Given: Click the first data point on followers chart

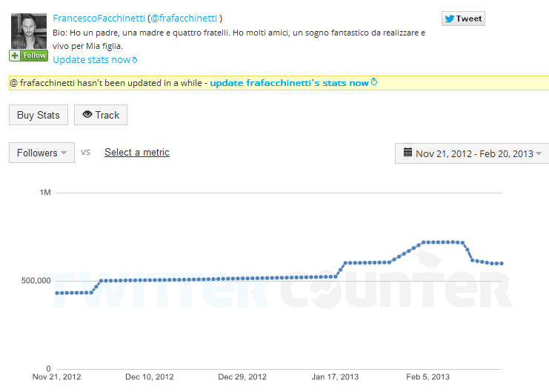Looking at the screenshot, I should tap(57, 293).
